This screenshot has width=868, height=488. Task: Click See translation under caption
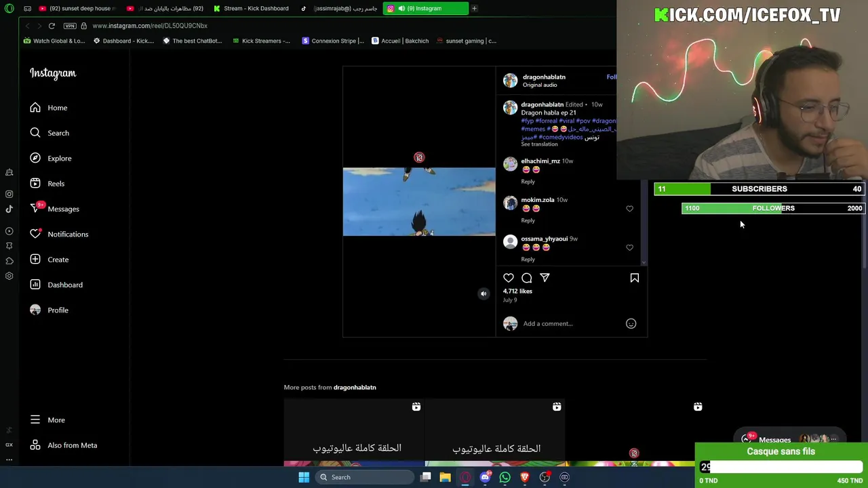click(x=539, y=144)
